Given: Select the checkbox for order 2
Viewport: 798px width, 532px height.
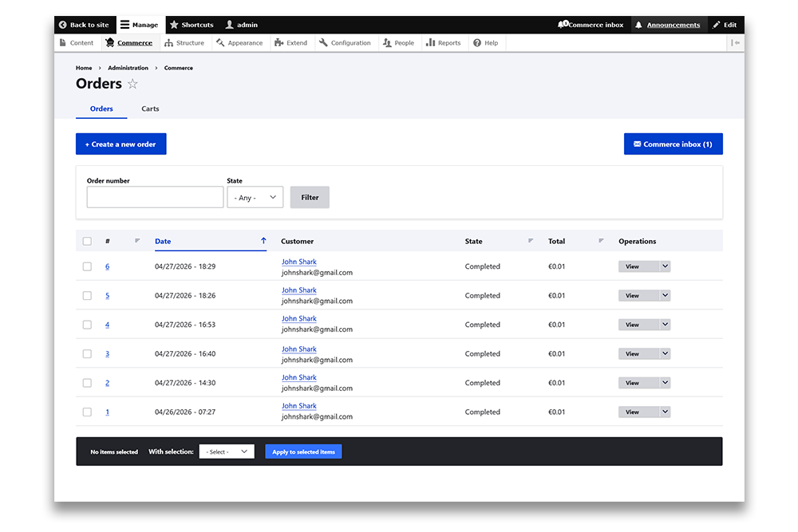Looking at the screenshot, I should pyautogui.click(x=87, y=383).
